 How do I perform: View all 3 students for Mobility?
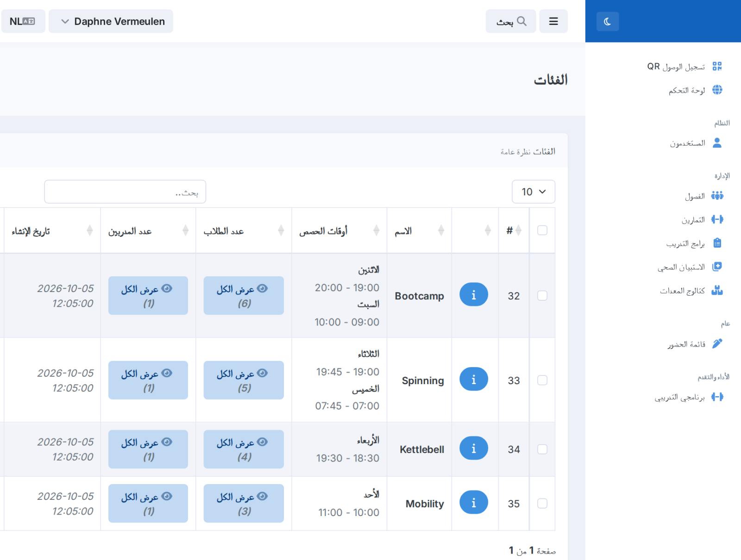244,503
